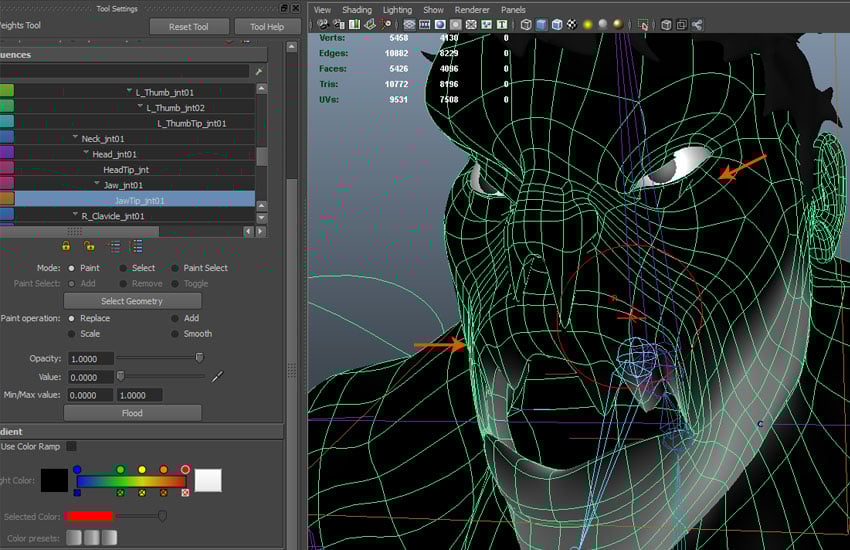
Task: Open the Shading menu
Action: (356, 9)
